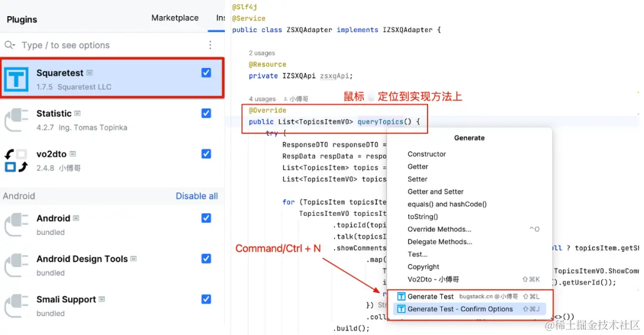Click the Squaretest icon beside Generate Test

(401, 296)
